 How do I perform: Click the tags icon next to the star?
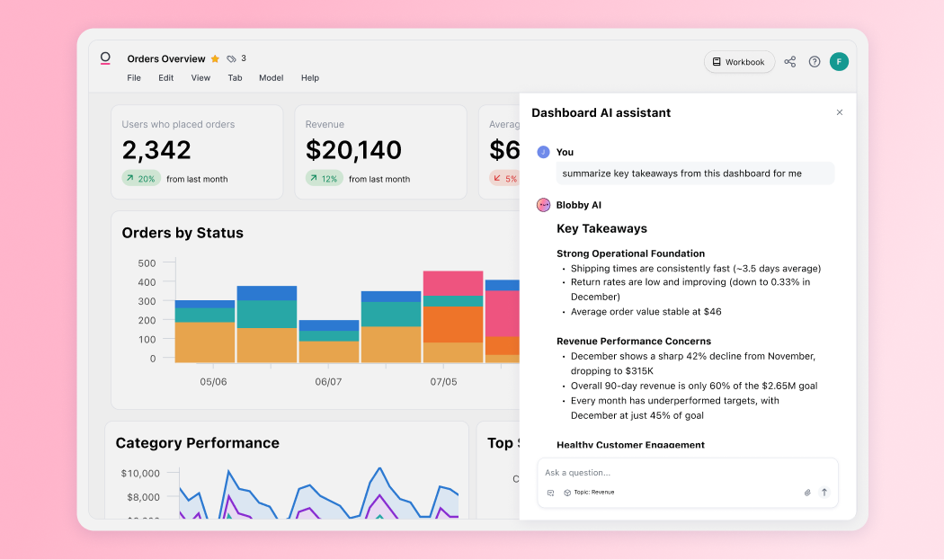231,59
